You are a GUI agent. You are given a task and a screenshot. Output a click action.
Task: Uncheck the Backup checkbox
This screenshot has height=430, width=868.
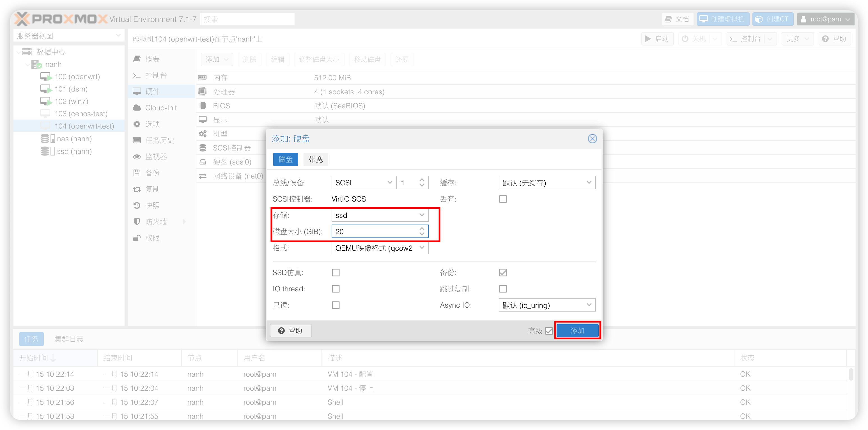(x=503, y=272)
